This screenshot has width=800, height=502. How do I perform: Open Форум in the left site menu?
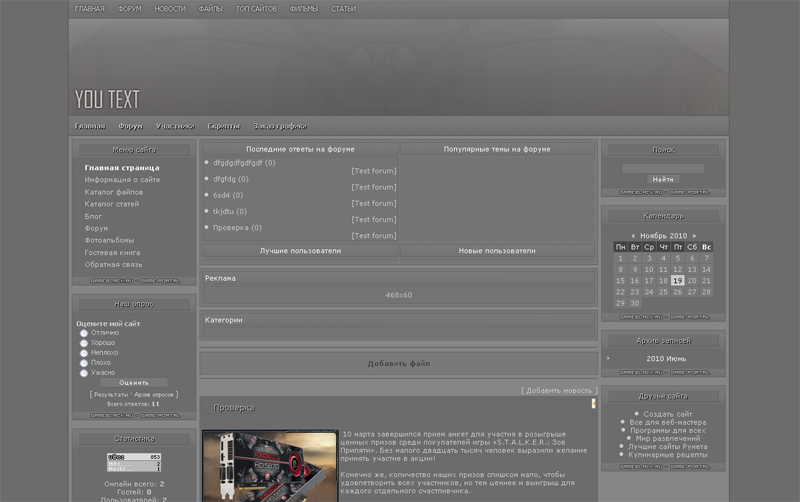(x=96, y=228)
